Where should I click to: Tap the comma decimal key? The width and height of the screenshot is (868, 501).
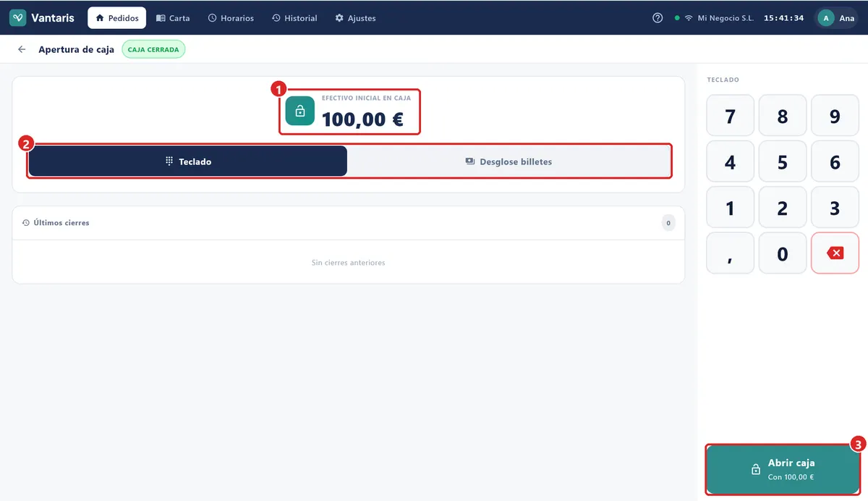pyautogui.click(x=730, y=253)
